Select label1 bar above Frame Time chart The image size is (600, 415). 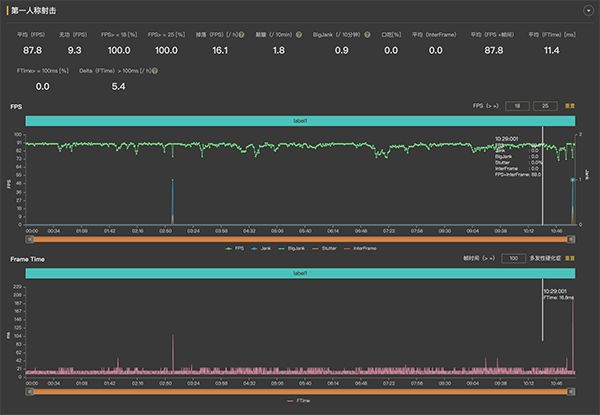point(300,273)
